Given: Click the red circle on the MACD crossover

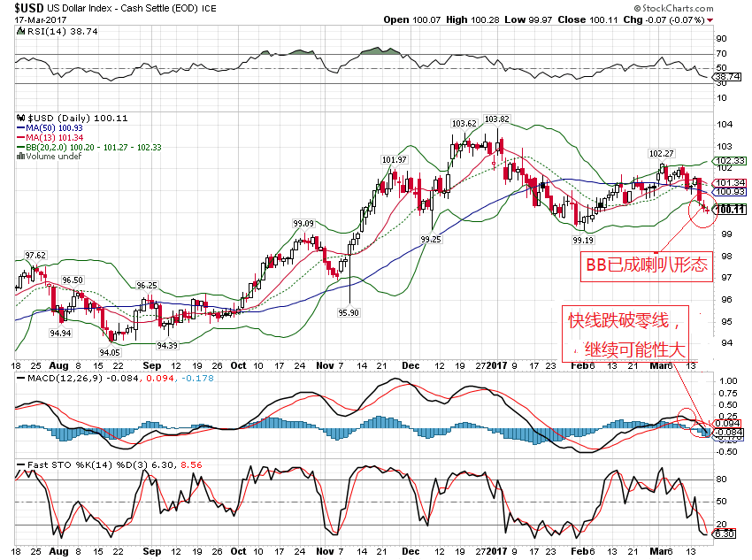Looking at the screenshot, I should point(688,418).
